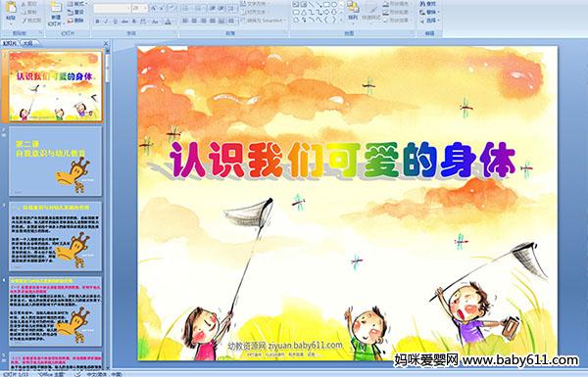Click the Increase Font Size icon
Screen dimensions: 588x377
pyautogui.click(x=154, y=8)
